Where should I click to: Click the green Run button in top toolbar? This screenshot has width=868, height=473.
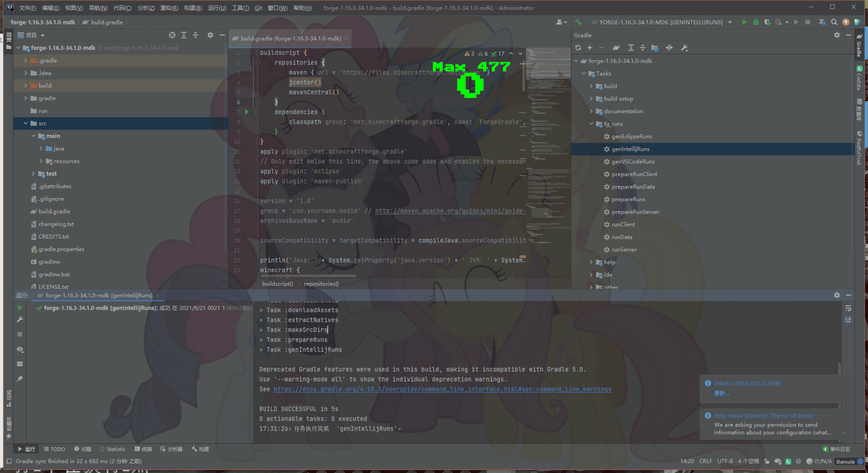click(744, 22)
